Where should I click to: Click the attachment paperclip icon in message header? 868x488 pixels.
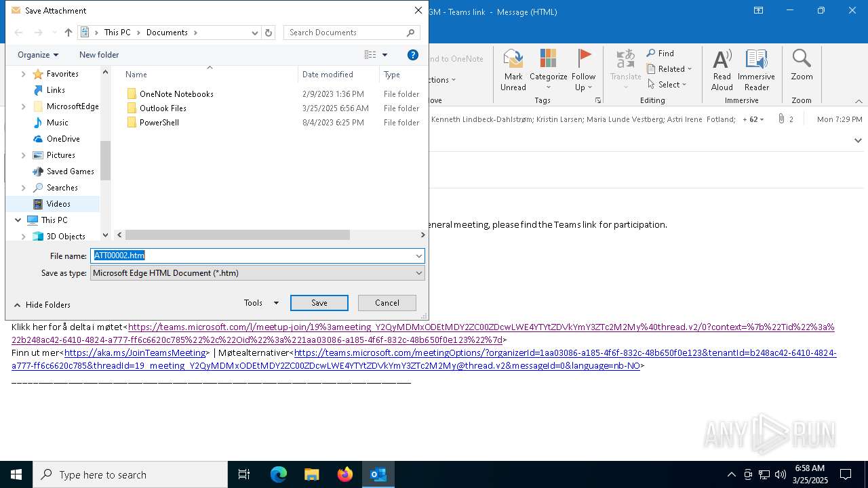coord(781,119)
